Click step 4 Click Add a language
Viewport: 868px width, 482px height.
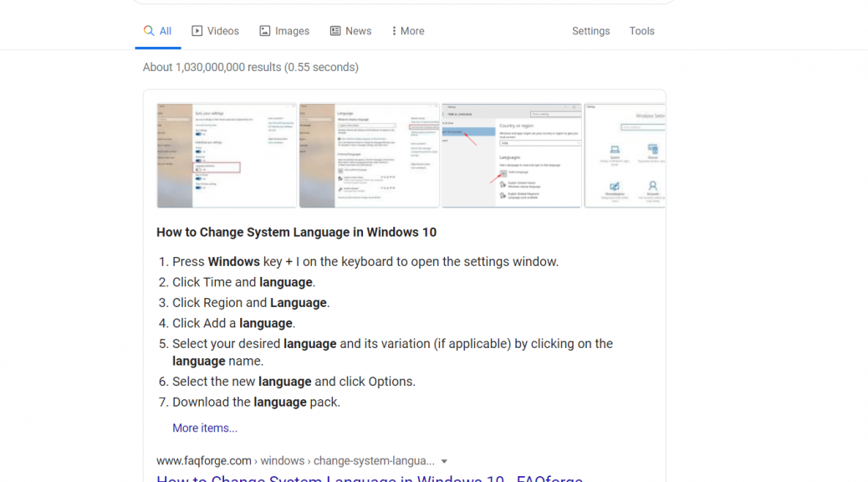click(x=233, y=323)
